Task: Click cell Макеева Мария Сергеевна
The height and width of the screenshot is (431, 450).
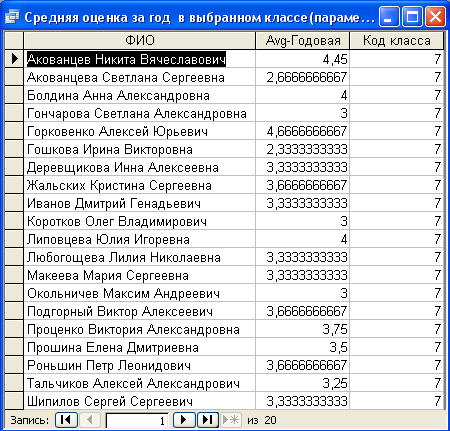Action: (x=140, y=275)
